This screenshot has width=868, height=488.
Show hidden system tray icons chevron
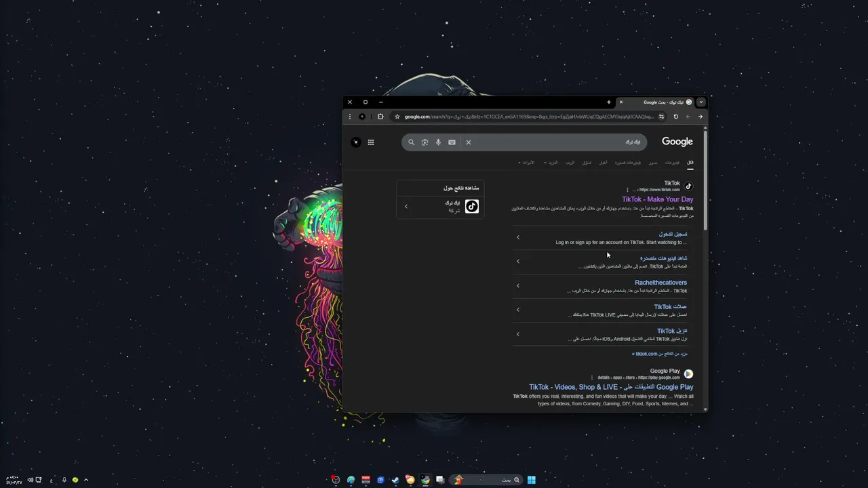pos(85,480)
